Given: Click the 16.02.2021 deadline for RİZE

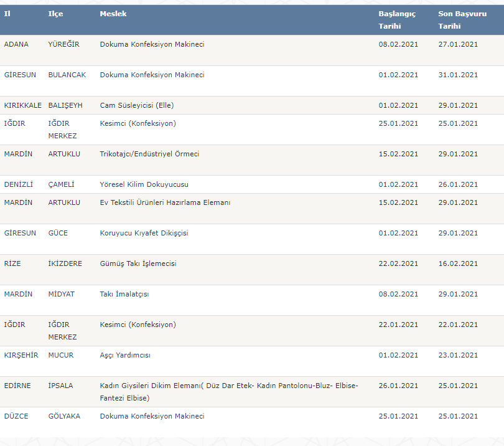Looking at the screenshot, I should 458,263.
